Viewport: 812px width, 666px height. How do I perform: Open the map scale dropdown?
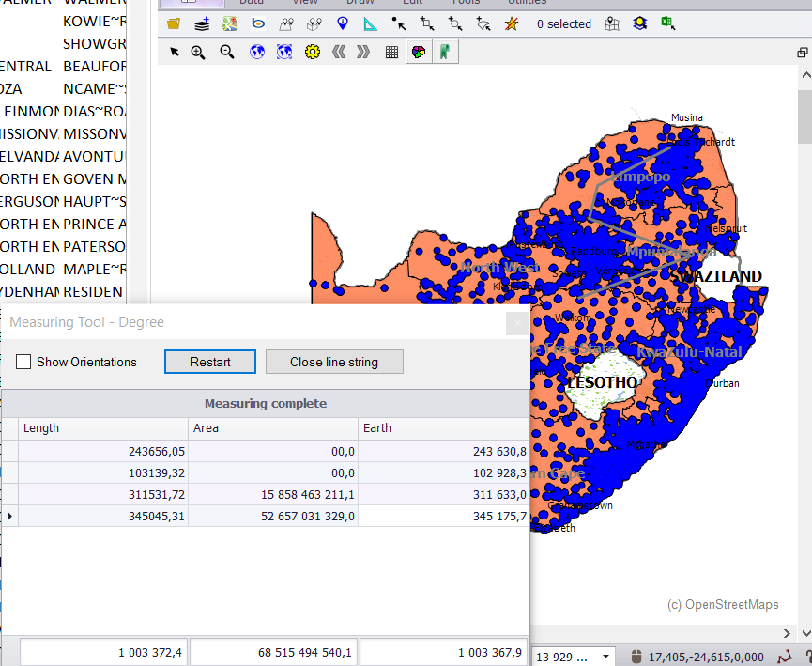click(605, 657)
